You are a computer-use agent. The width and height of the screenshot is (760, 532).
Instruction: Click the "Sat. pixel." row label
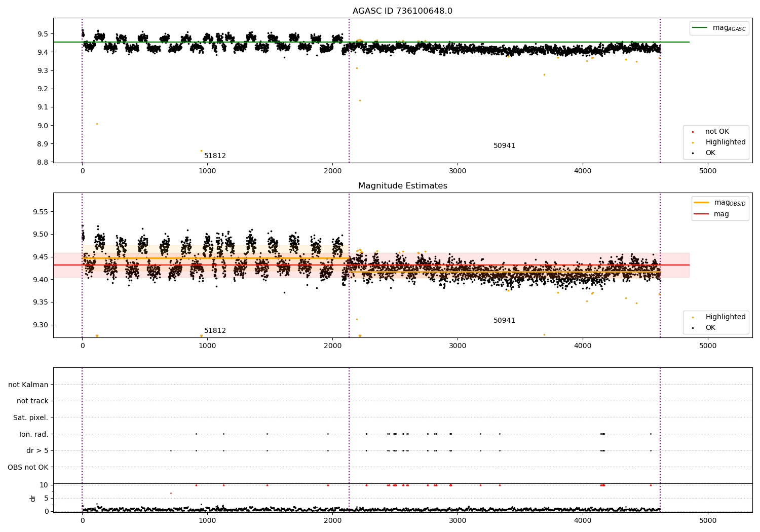31,418
